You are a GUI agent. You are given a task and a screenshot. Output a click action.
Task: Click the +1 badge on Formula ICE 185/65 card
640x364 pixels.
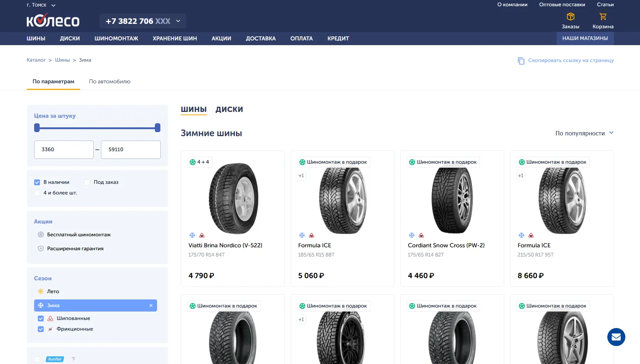click(301, 176)
